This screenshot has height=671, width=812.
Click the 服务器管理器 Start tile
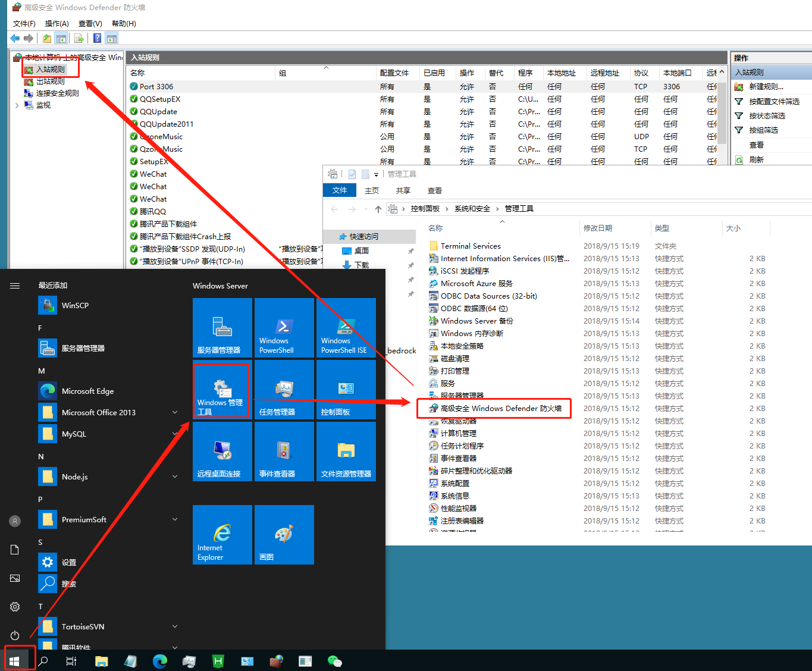pos(222,328)
